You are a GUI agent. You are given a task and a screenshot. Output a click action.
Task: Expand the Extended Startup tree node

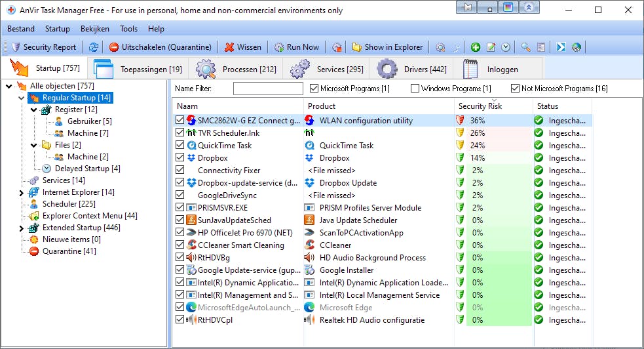(22, 228)
